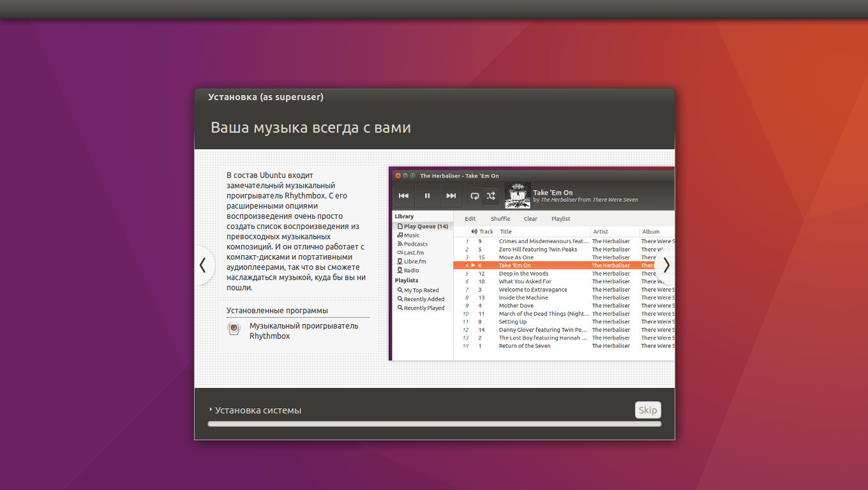Click the now-playing Take 'Em On title text

click(553, 192)
